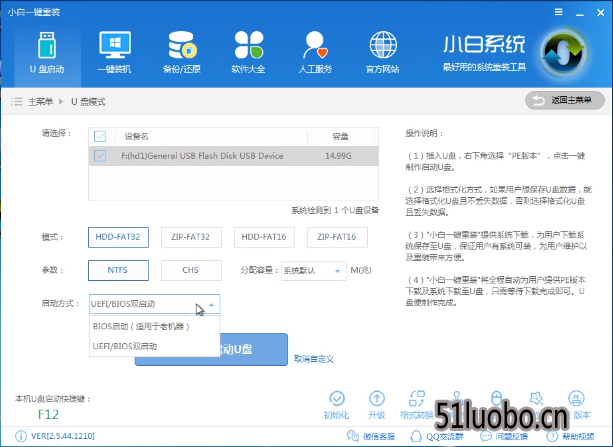613x447 pixels.
Task: Click the list icon beside 主菜单
Action: [x=16, y=102]
